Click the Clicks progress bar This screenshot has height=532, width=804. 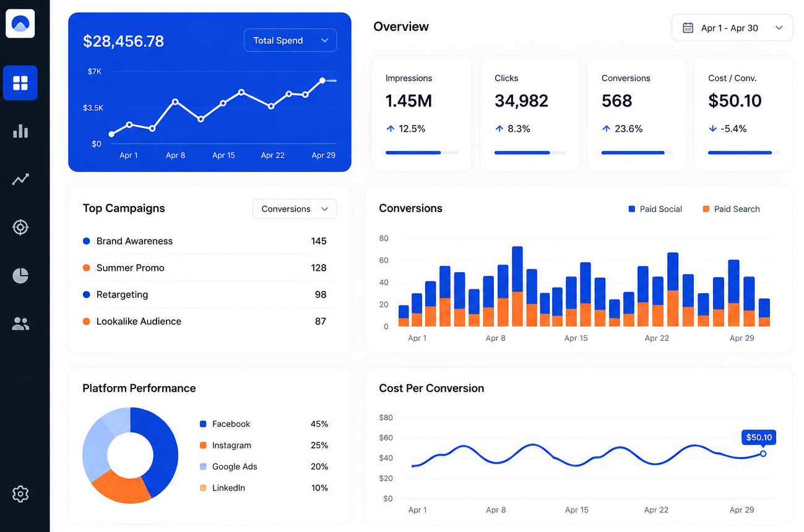point(530,152)
